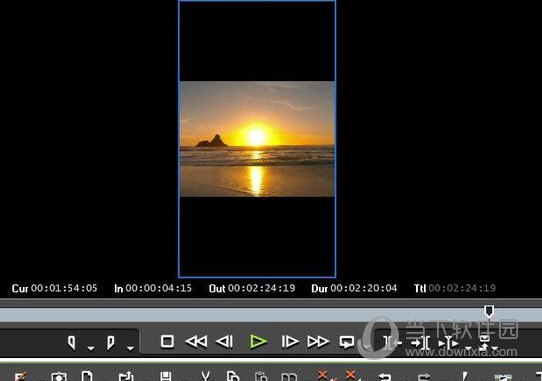Step forward to the next frame
The height and width of the screenshot is (381, 542).
(x=290, y=342)
